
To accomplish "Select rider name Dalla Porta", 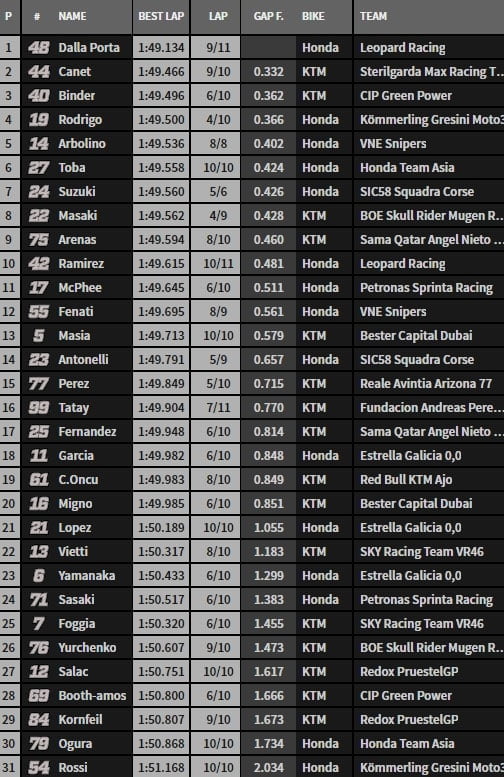I will 89,48.
